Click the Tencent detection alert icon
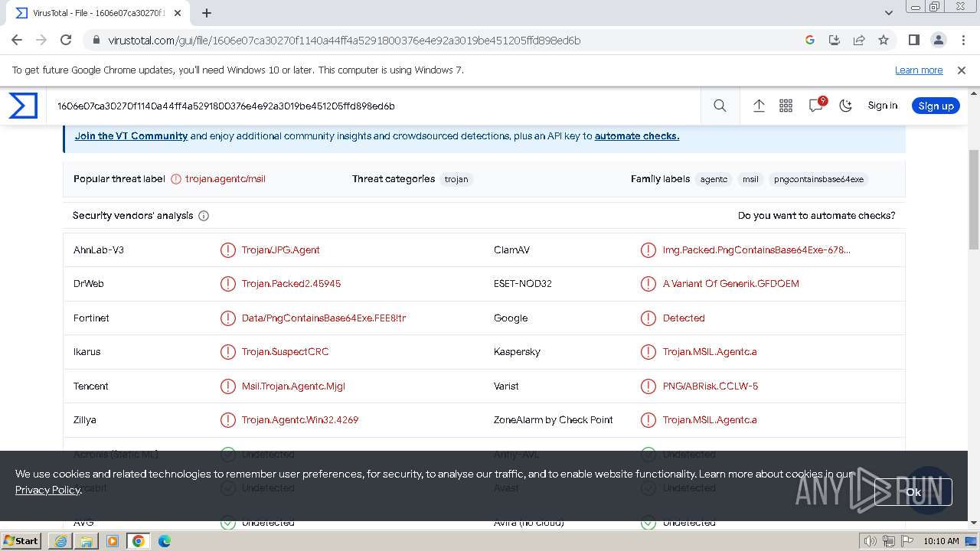980x551 pixels. pyautogui.click(x=228, y=386)
